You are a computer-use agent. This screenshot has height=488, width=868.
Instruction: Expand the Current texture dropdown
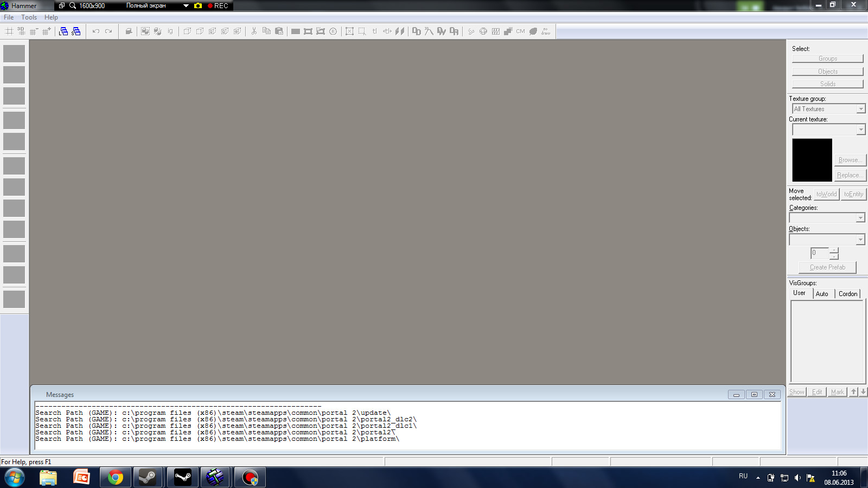pyautogui.click(x=861, y=130)
